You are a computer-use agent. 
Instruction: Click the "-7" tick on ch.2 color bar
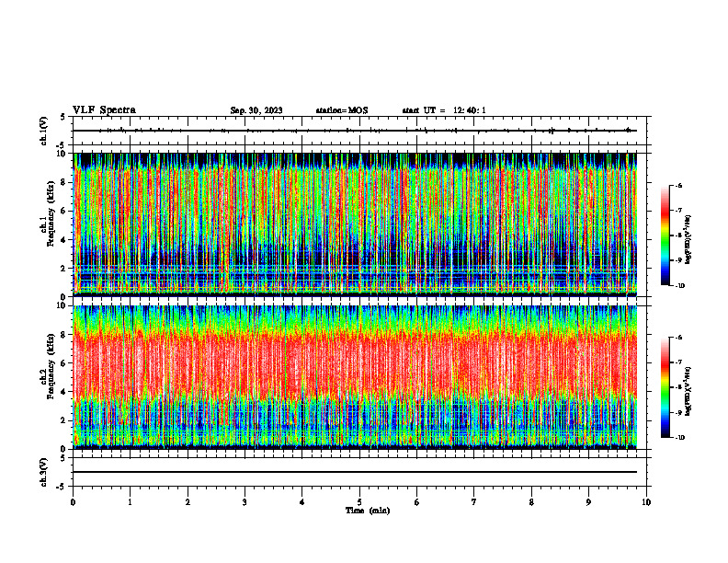pos(678,362)
